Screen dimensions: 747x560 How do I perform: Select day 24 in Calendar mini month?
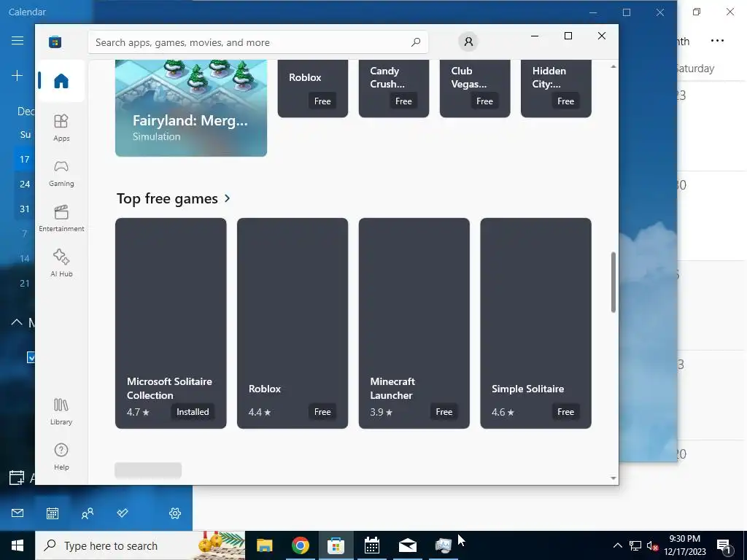25,184
